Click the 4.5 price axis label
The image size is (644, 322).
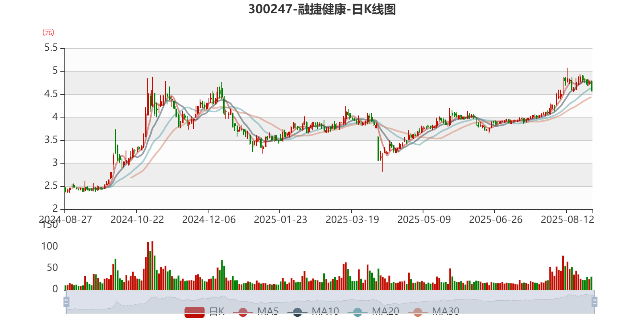51,94
